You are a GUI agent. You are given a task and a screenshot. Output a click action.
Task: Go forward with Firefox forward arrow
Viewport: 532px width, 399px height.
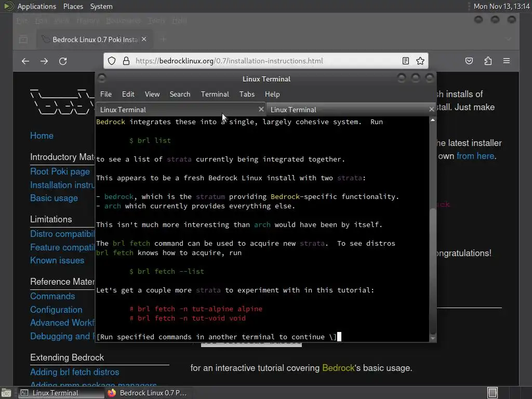click(44, 61)
